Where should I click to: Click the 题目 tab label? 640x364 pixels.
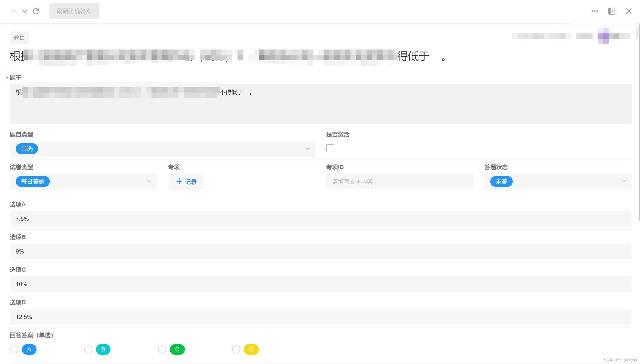(19, 37)
